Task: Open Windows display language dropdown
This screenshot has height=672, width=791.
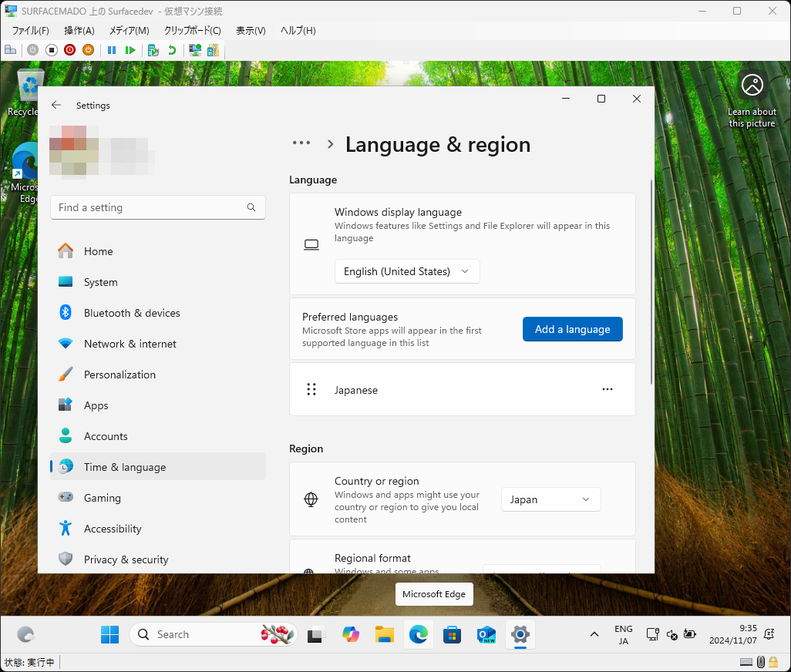Action: tap(407, 271)
